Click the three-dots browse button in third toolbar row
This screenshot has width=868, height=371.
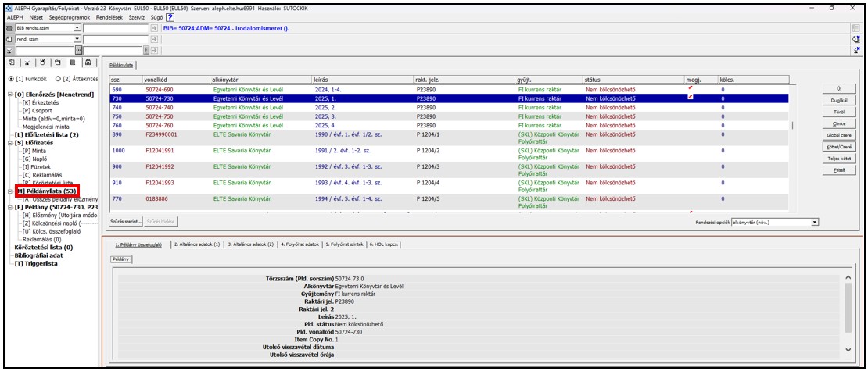tap(79, 50)
